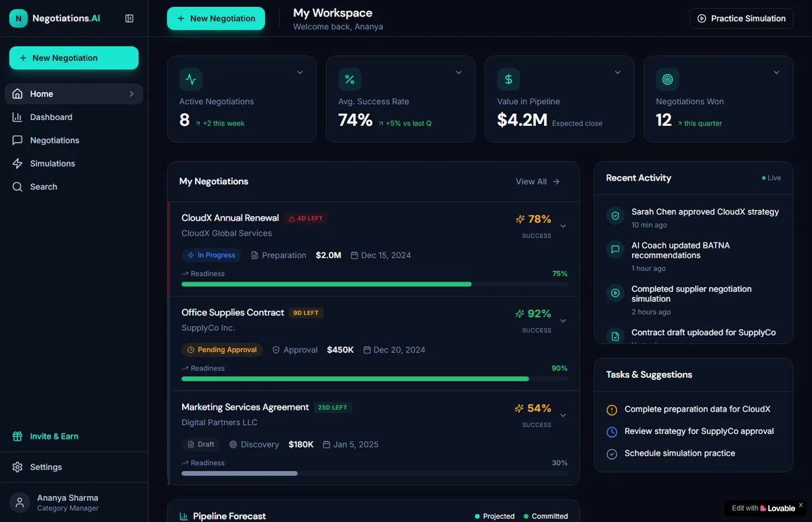The width and height of the screenshot is (812, 522).
Task: Click clock icon for Review strategy task
Action: (612, 432)
